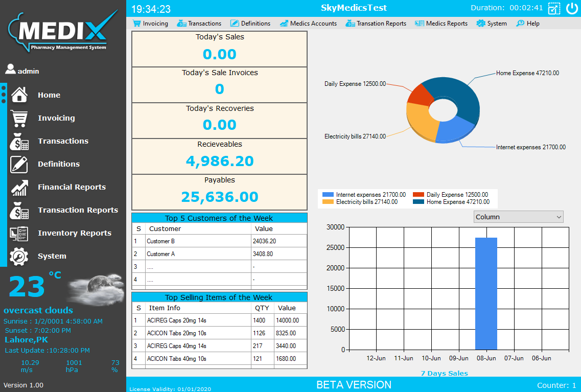Open the Transation Reports menu
Viewport: 581px width, 392px height.
[x=376, y=24]
